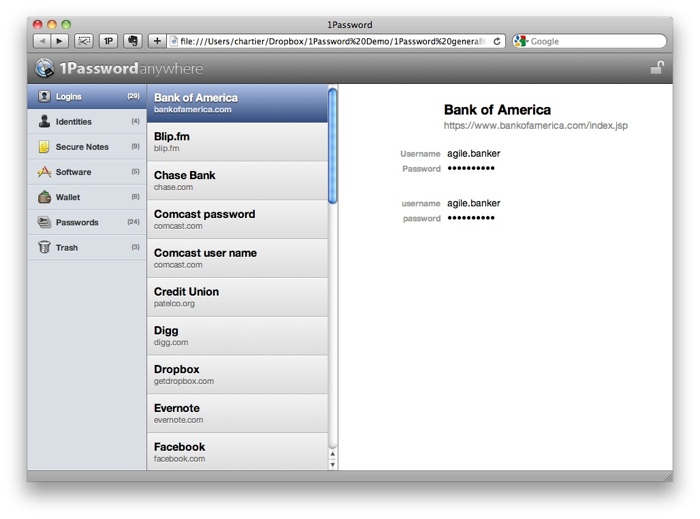Screen dimensions: 700x519
Task: Click the plus add bookmark button
Action: 157,41
